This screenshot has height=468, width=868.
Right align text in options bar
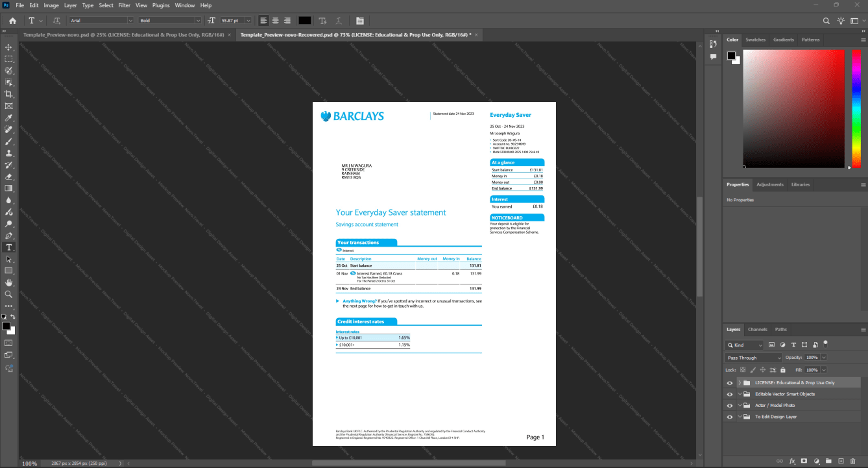pos(287,21)
